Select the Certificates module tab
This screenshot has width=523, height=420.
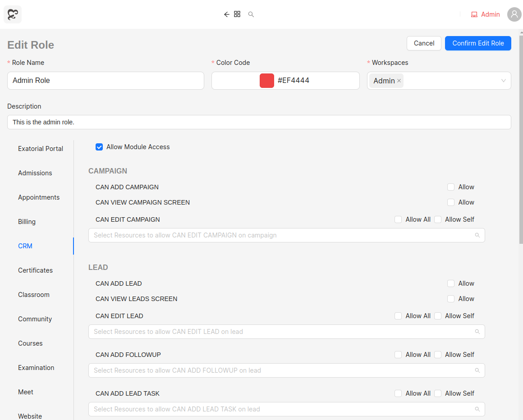coord(35,270)
